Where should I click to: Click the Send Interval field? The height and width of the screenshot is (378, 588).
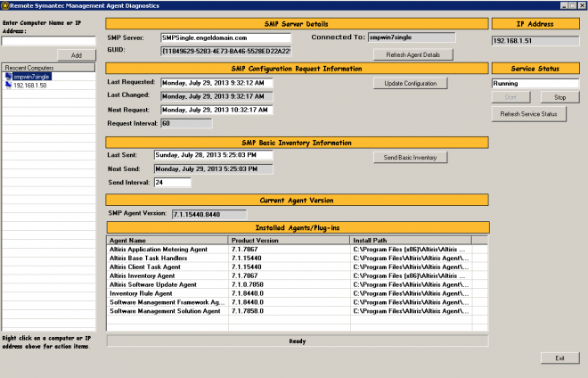point(173,183)
